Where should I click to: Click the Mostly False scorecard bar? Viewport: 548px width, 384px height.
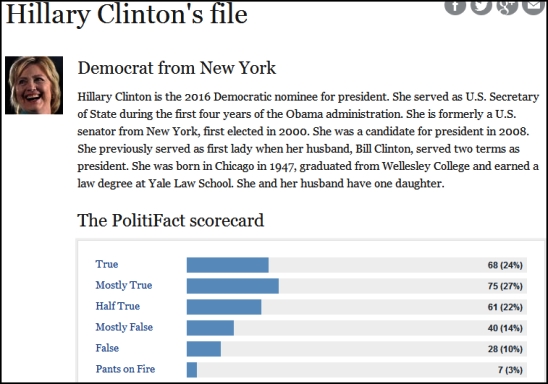210,328
